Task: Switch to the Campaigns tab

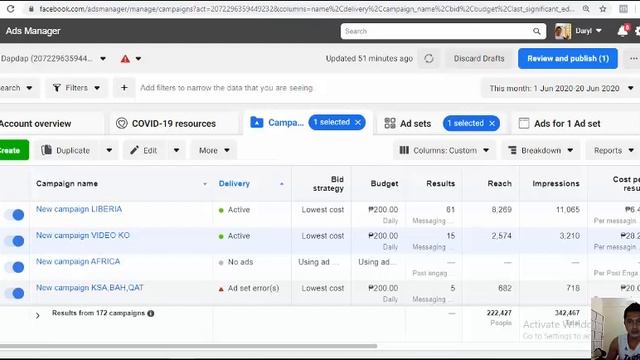Action: pyautogui.click(x=285, y=122)
